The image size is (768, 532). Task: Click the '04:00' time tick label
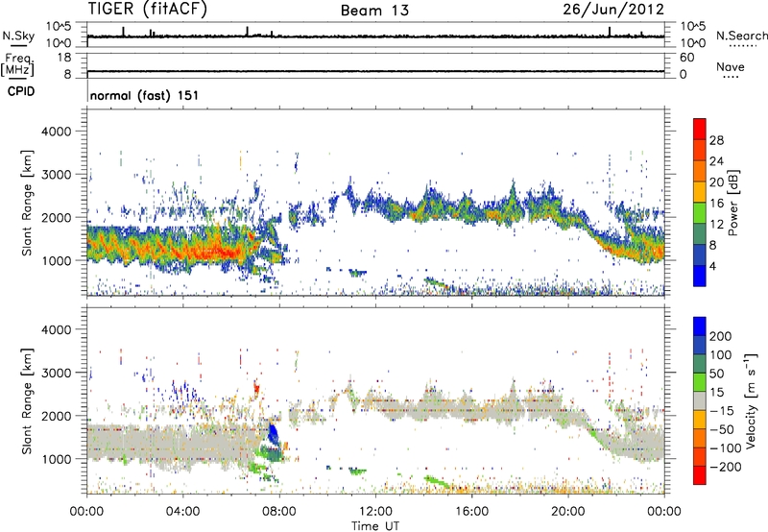coord(182,512)
